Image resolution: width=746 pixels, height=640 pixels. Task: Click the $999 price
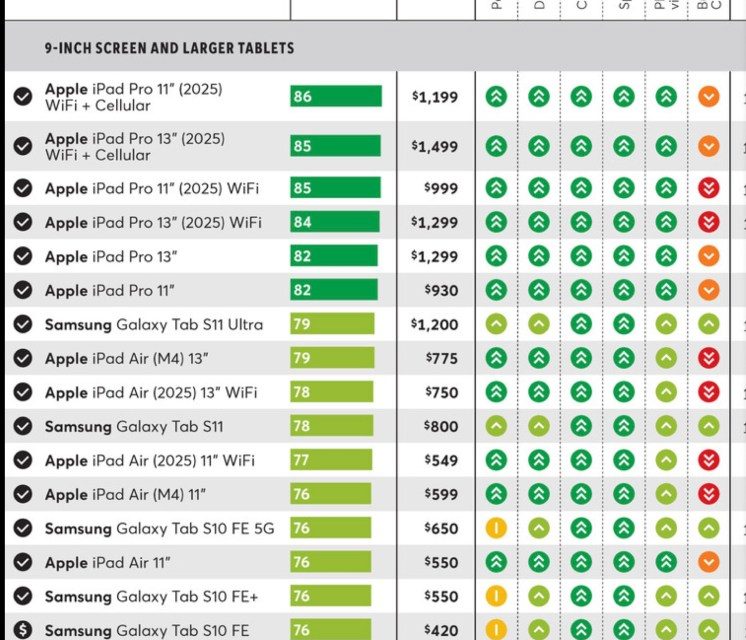click(x=441, y=188)
